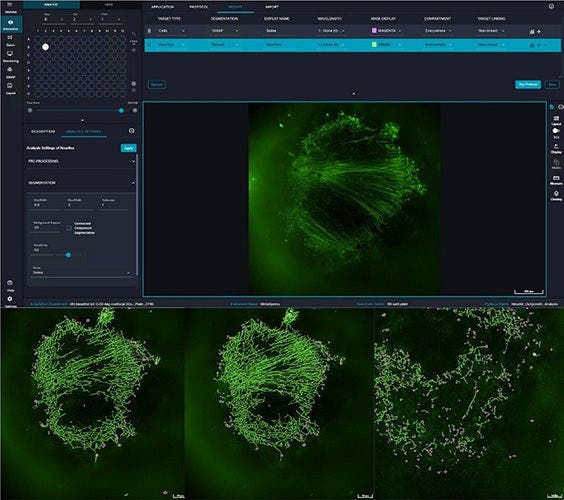Collapse the Segmentation section
Screen dimensions: 564x500
point(81,183)
